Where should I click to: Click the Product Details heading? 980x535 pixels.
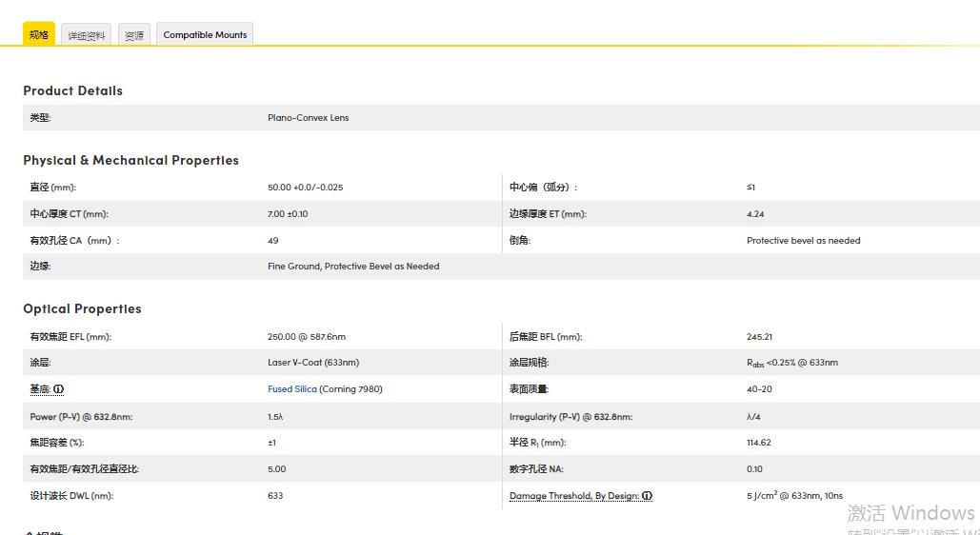click(x=72, y=90)
